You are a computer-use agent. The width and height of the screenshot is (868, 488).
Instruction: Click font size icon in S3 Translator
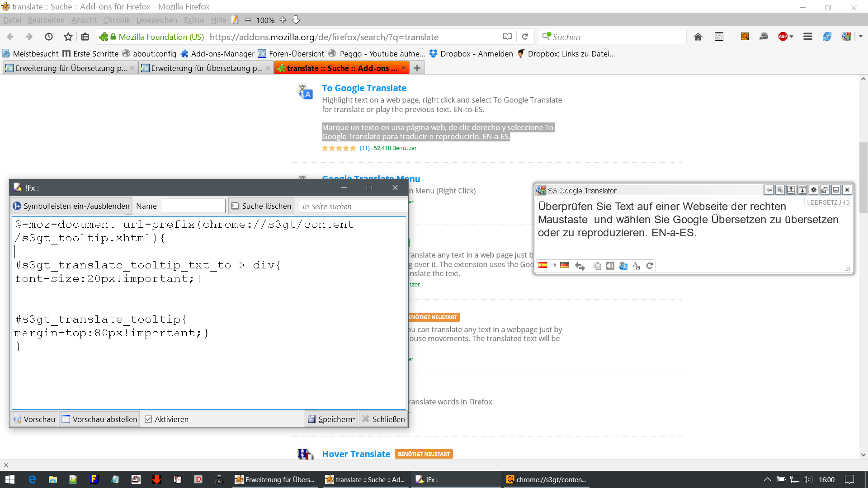(636, 266)
